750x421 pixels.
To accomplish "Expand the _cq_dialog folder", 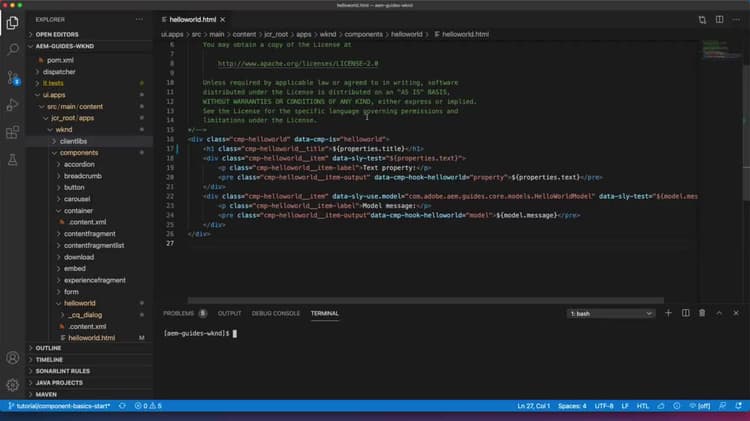I will (85, 315).
